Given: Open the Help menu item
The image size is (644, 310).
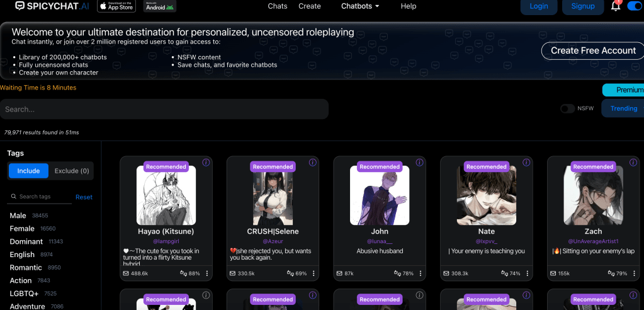Looking at the screenshot, I should click(409, 6).
